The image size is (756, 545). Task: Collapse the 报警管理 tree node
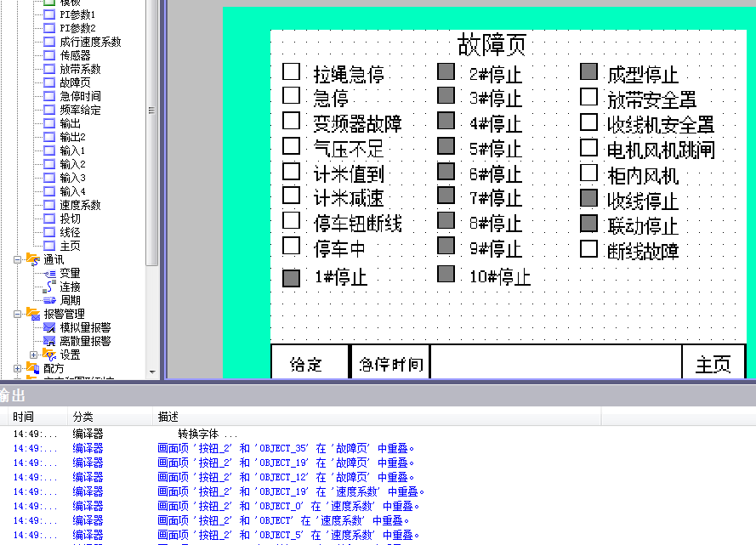(18, 314)
